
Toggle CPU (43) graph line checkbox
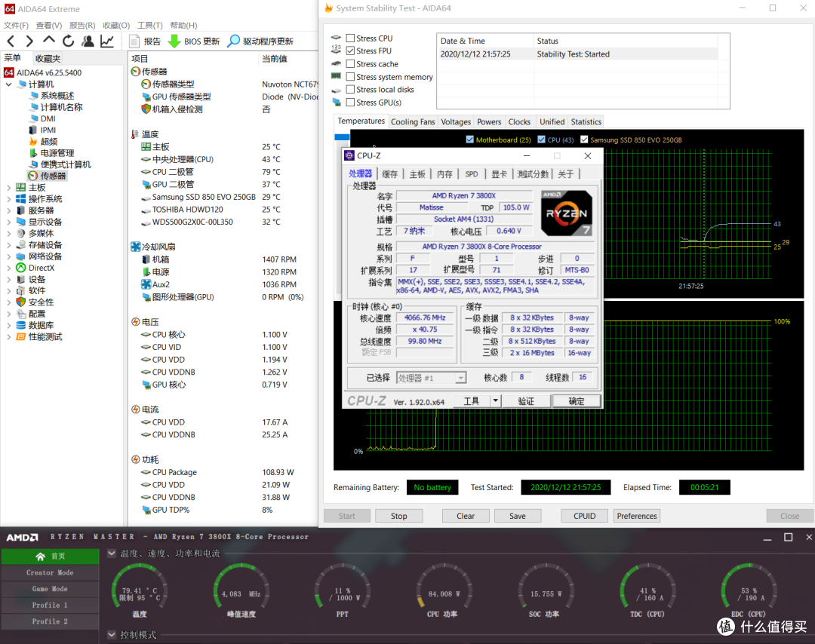tap(542, 140)
